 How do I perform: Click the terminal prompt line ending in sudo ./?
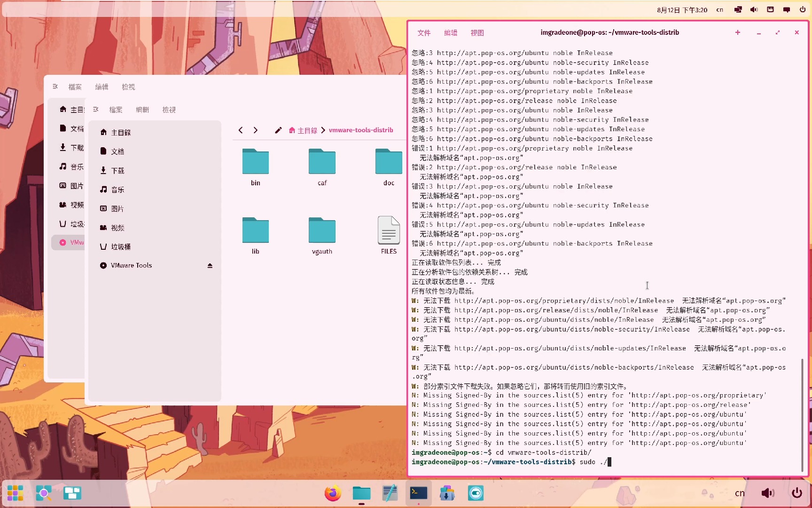[511, 462]
